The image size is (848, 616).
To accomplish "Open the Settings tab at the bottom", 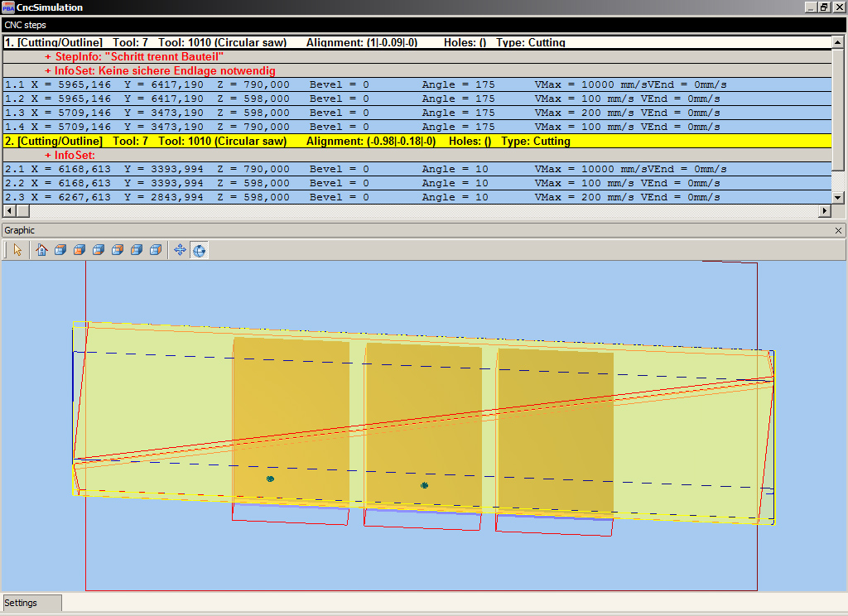I will tap(22, 603).
